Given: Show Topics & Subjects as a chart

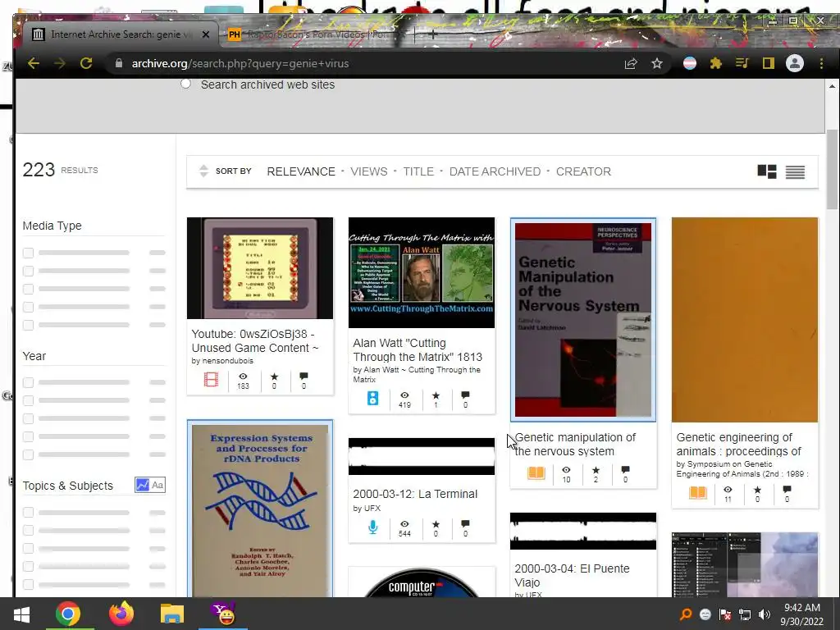Looking at the screenshot, I should pos(143,485).
